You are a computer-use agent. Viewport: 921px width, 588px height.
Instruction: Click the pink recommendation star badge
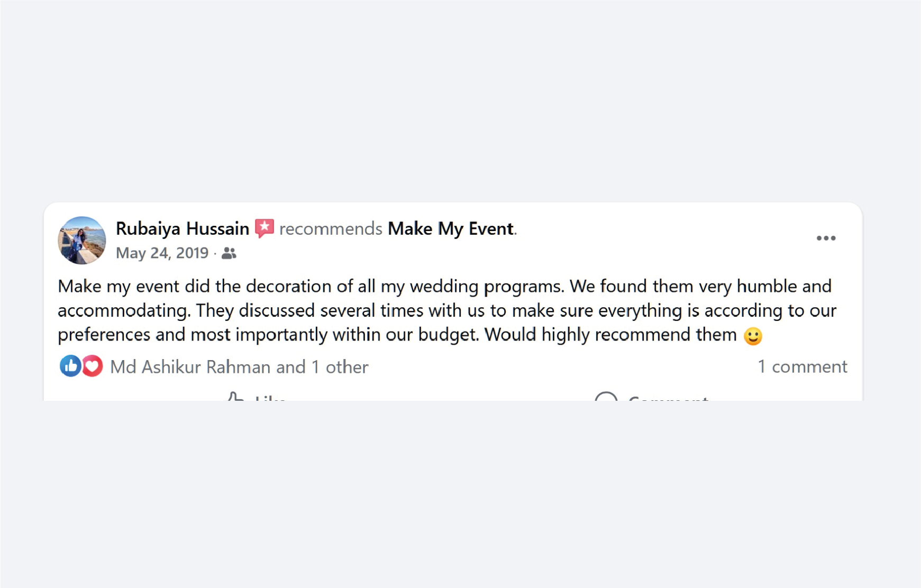265,228
